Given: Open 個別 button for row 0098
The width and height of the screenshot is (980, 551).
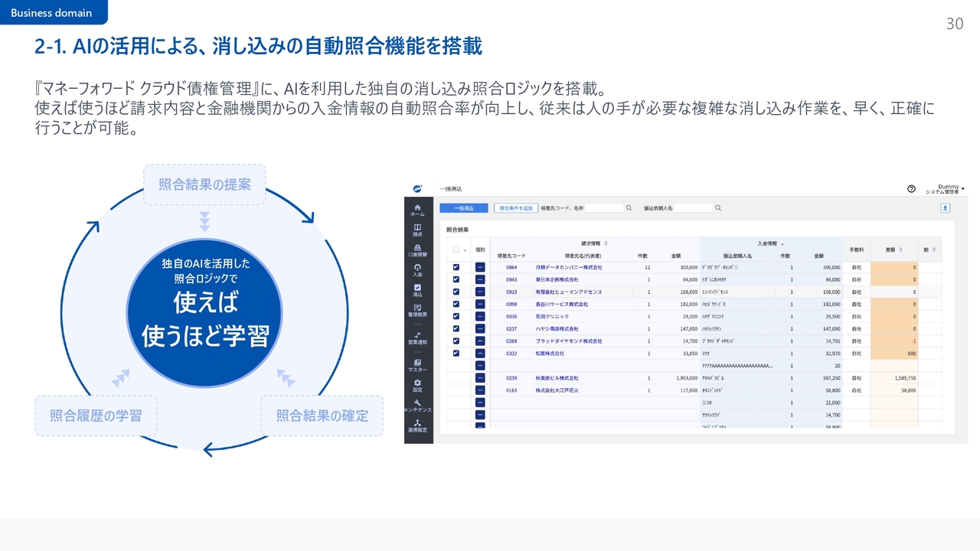Looking at the screenshot, I should (x=480, y=305).
